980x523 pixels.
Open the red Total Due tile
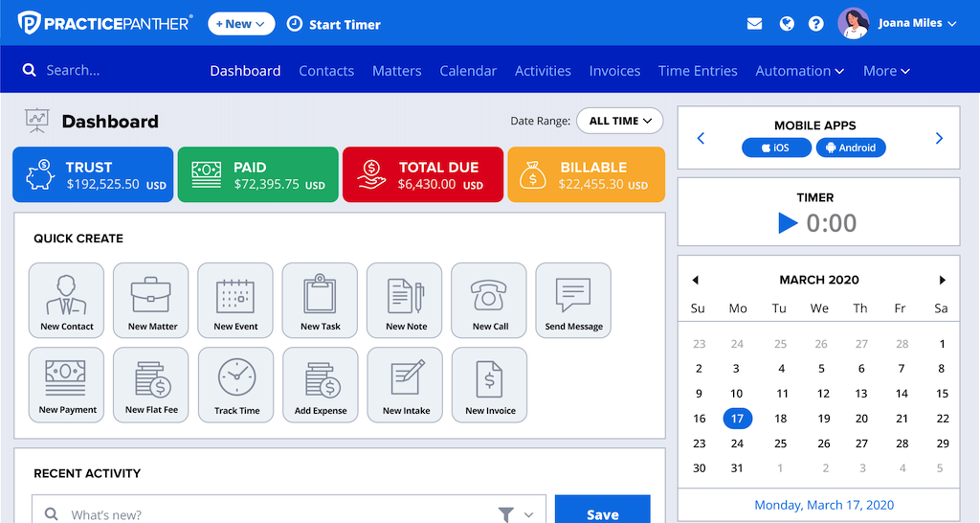[x=422, y=174]
